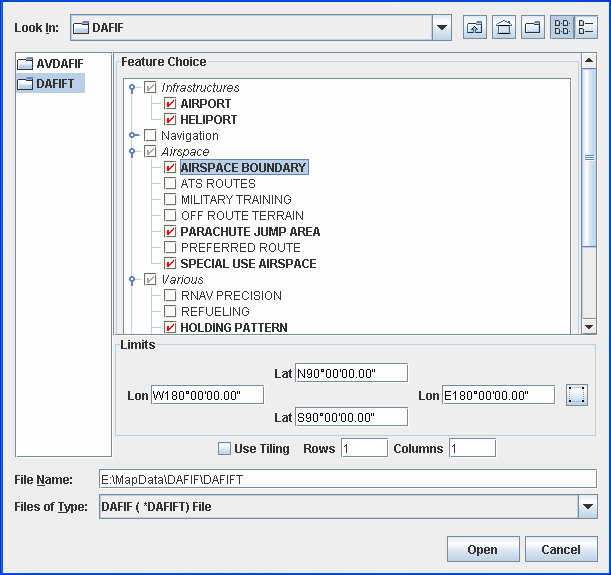
Task: Click the Create New Folder icon
Action: [533, 28]
